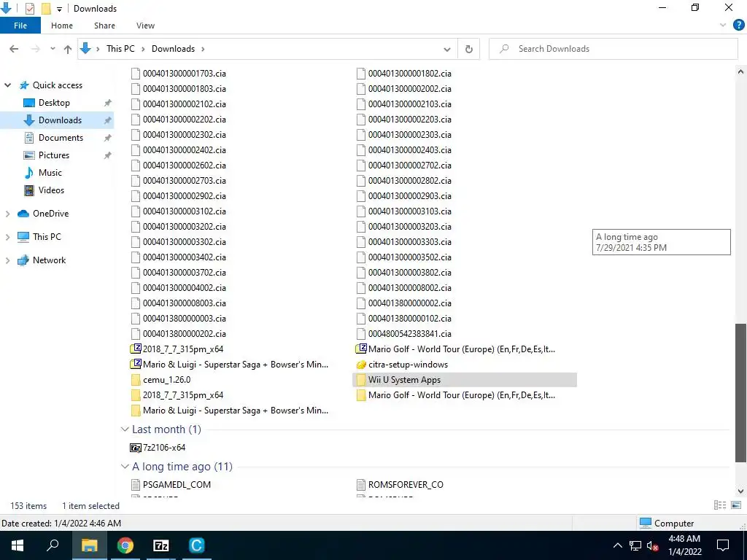Switch to the Home ribbon tab
Screen dimensions: 747x560
(x=62, y=26)
